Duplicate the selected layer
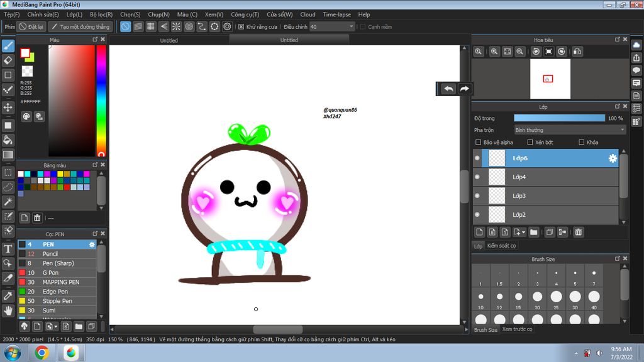The height and width of the screenshot is (362, 644). [x=550, y=233]
